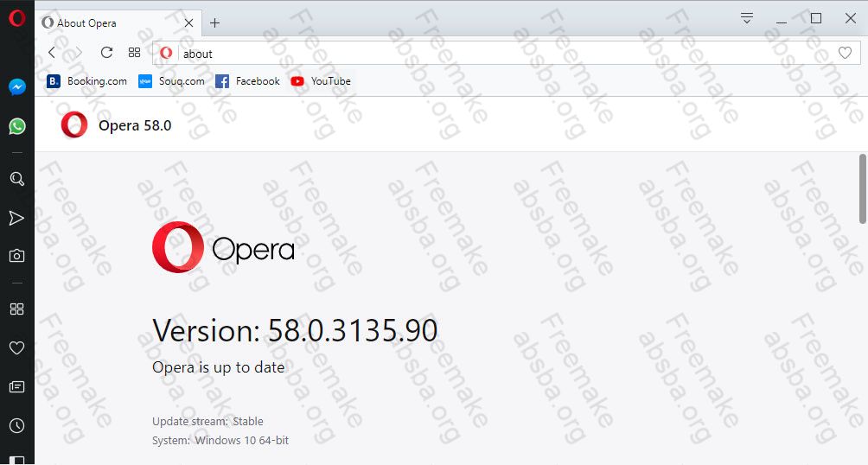Reload the current page

tap(106, 53)
